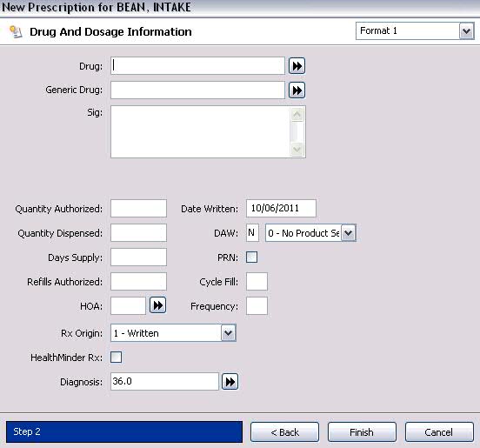Expand the Format 1 dropdown
480x448 pixels.
[x=466, y=31]
